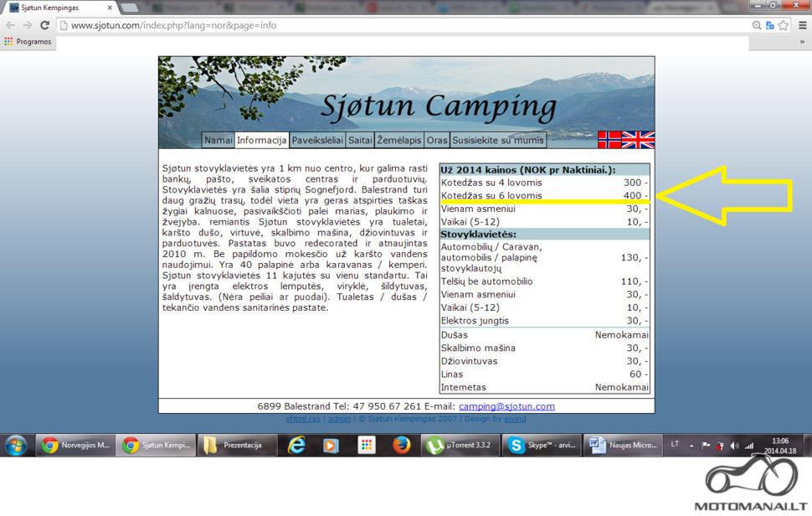The image size is (812, 516).
Task: Go back with the browser back arrow
Action: [10, 25]
